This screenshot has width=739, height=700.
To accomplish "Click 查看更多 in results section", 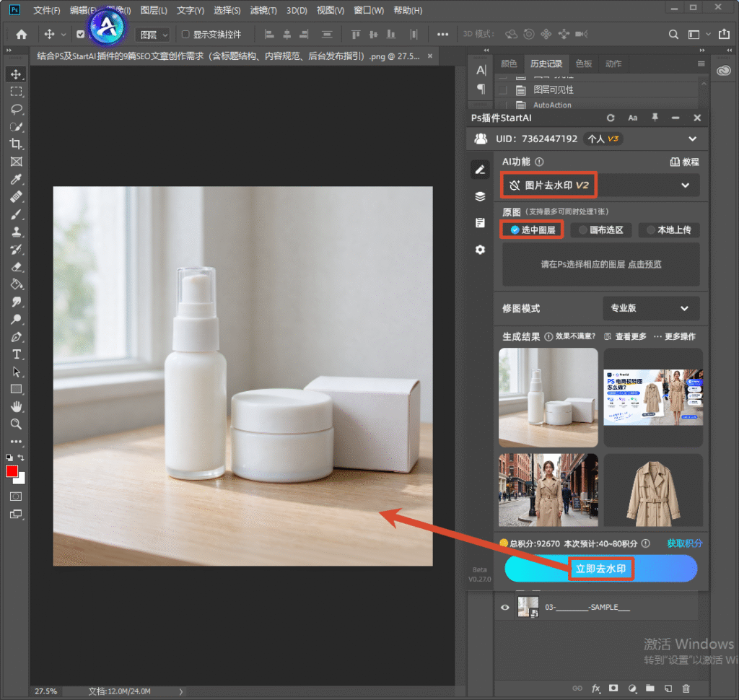I will [x=626, y=336].
